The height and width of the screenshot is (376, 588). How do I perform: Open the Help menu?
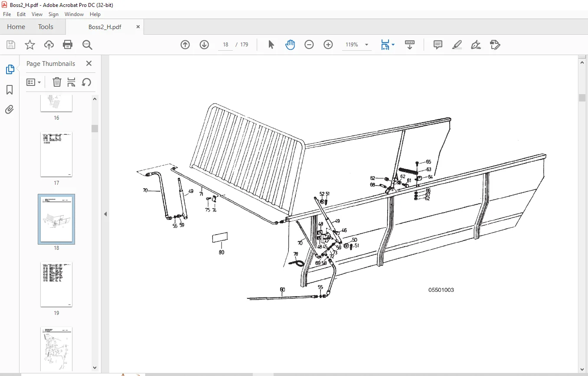(x=95, y=14)
